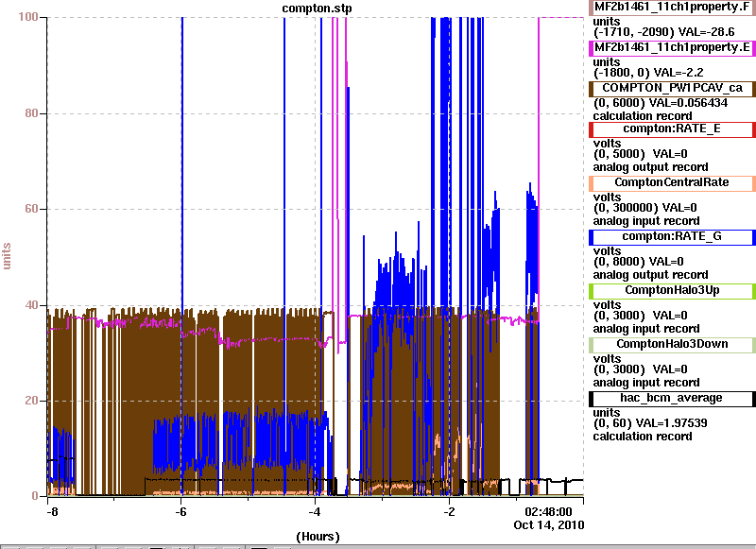Select the blue compton:RATE_G legend entry

[x=672, y=237]
